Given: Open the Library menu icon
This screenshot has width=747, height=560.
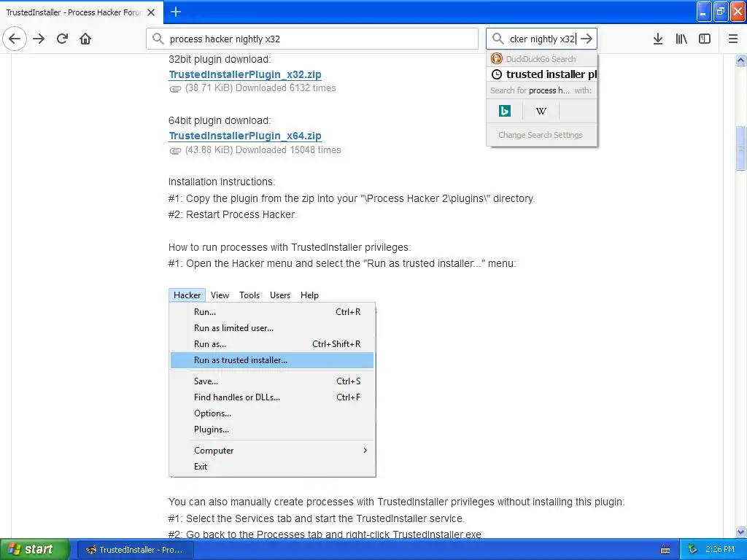Looking at the screenshot, I should pos(681,39).
